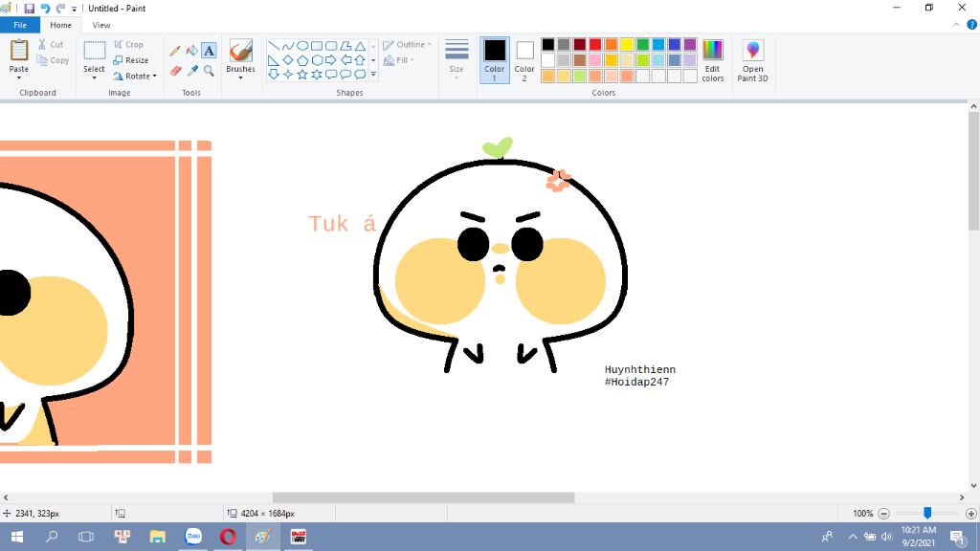The height and width of the screenshot is (551, 980).
Task: Activate the Color 2 background swatch
Action: [524, 60]
